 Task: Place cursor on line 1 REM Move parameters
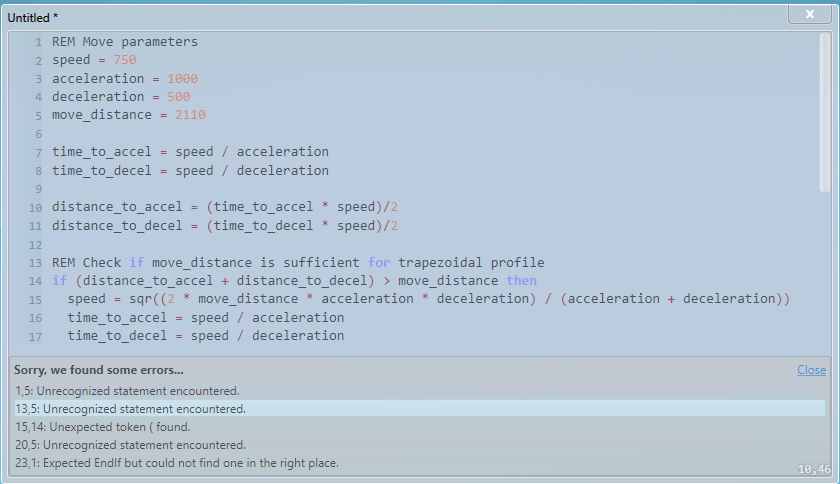point(125,42)
